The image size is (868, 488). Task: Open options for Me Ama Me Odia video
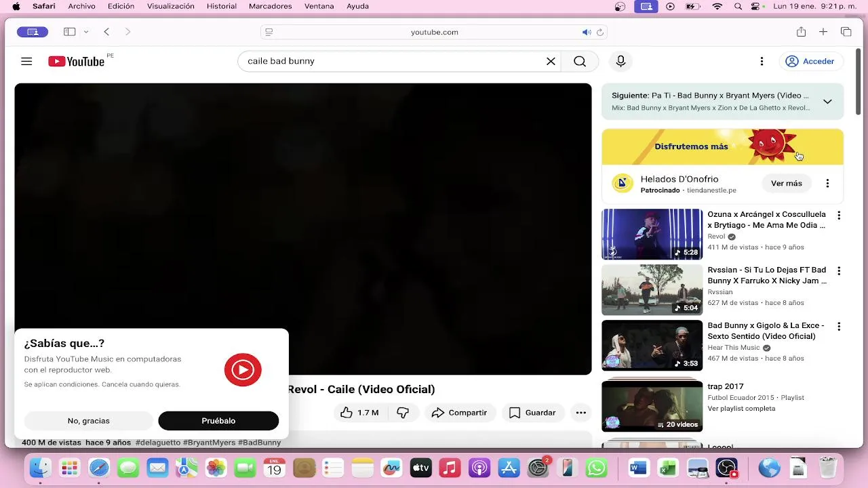pos(839,216)
